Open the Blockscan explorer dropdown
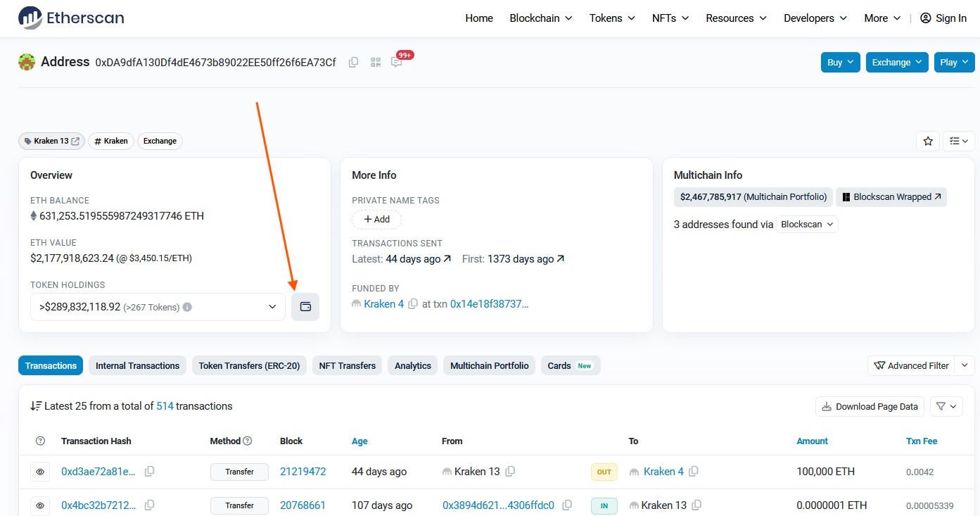 click(807, 225)
